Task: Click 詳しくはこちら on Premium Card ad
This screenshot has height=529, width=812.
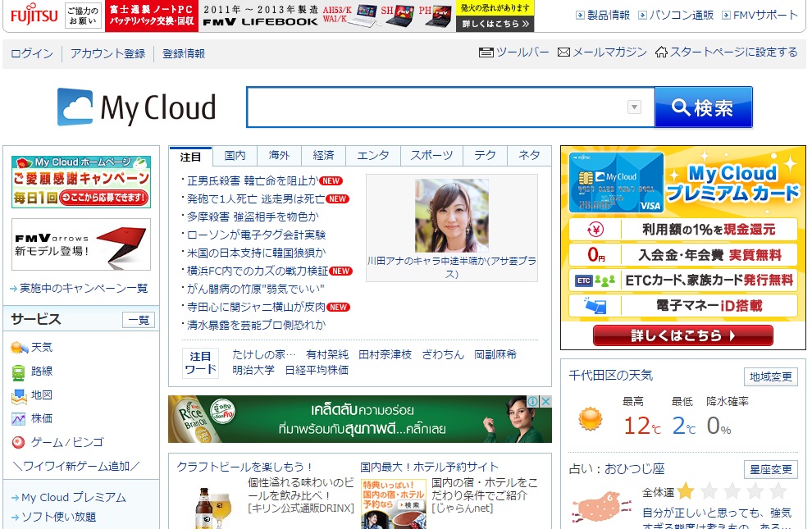Action: (683, 335)
